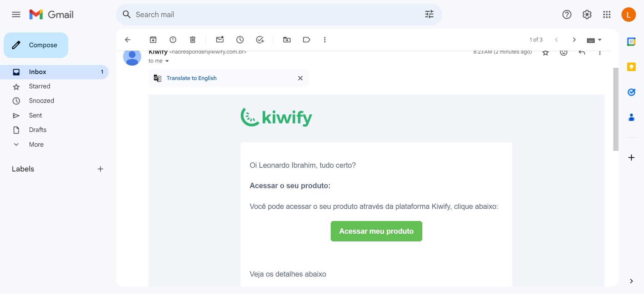
Task: Click the email vertical scrollbar
Action: (x=616, y=109)
